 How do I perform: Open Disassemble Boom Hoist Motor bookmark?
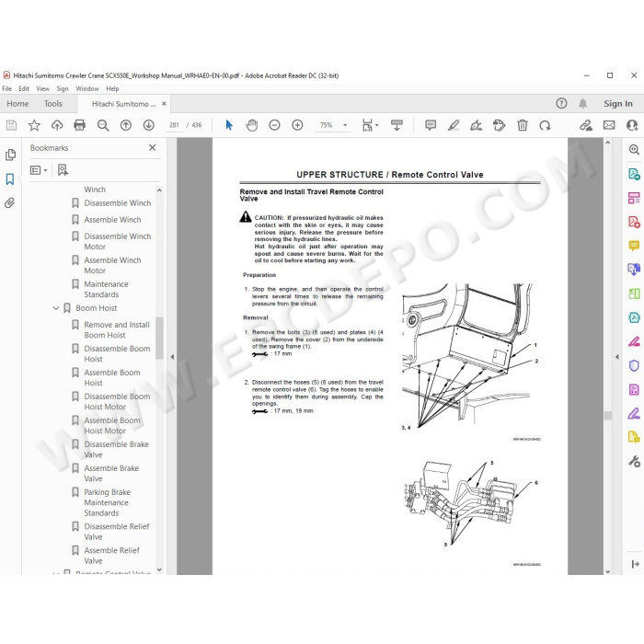point(117,402)
